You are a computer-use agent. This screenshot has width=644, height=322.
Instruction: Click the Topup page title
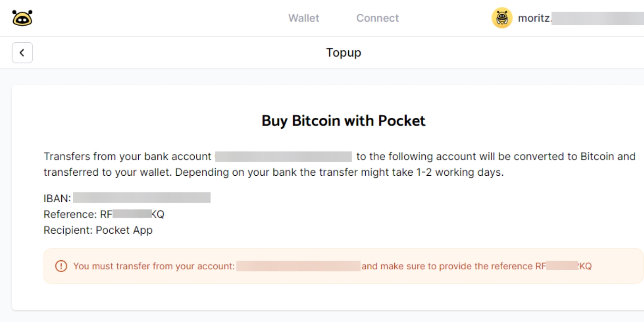coord(343,53)
